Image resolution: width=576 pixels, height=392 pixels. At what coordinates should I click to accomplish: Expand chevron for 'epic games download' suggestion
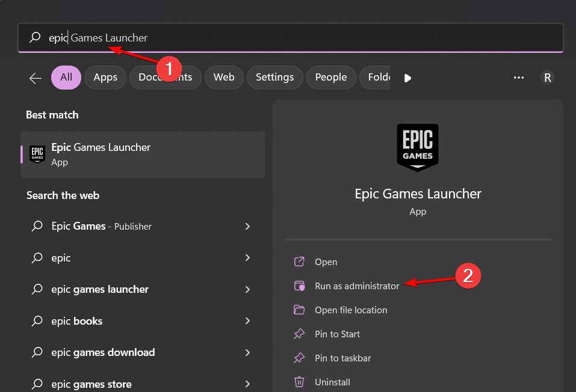pyautogui.click(x=247, y=353)
